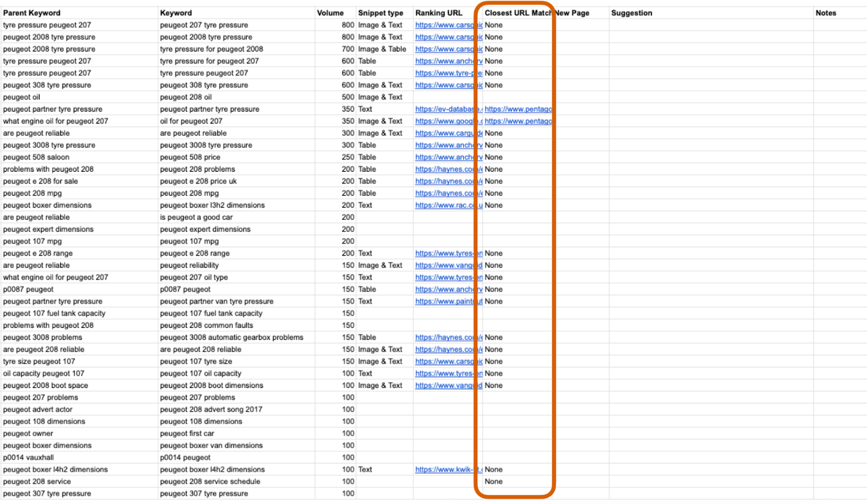Select the Closest URL Match column header
The width and height of the screenshot is (867, 504).
518,13
